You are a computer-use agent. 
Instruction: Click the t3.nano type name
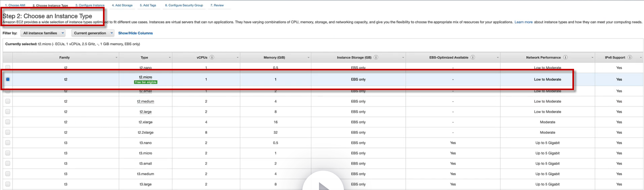tap(146, 143)
